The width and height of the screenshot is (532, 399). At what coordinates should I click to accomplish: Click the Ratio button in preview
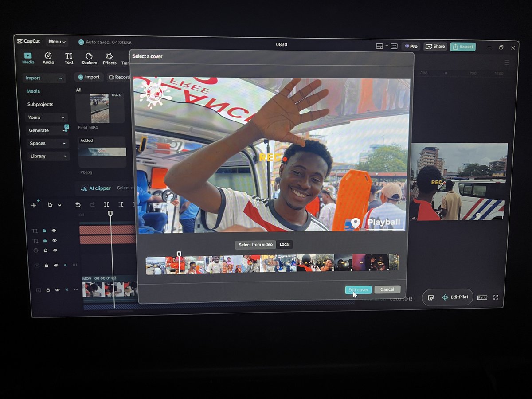coord(482,297)
